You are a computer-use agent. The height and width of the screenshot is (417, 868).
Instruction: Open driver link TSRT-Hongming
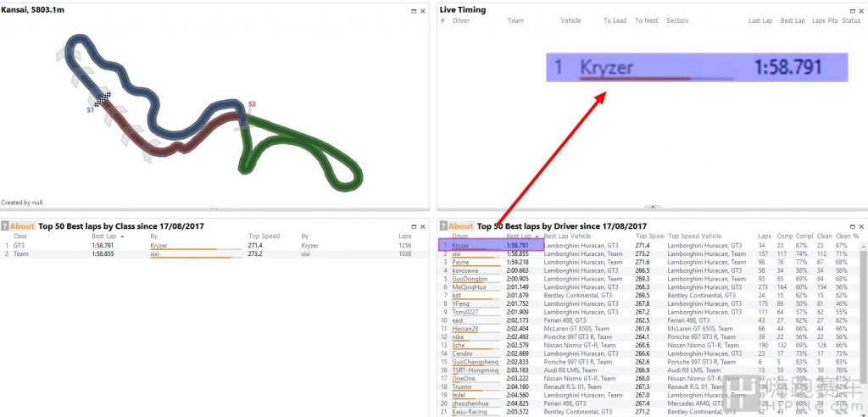(475, 370)
